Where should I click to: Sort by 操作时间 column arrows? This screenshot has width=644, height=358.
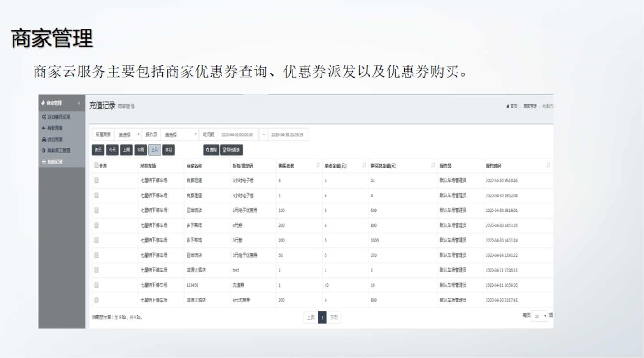coord(548,166)
